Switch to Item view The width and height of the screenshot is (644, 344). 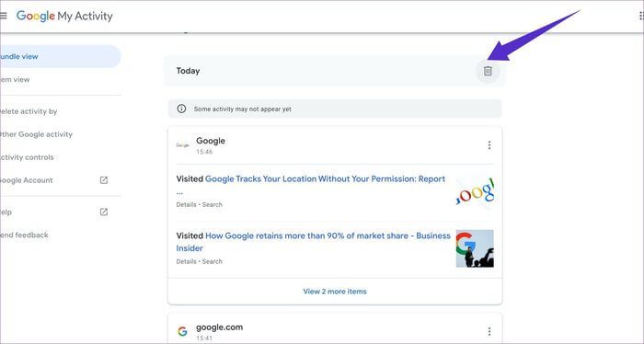point(16,80)
